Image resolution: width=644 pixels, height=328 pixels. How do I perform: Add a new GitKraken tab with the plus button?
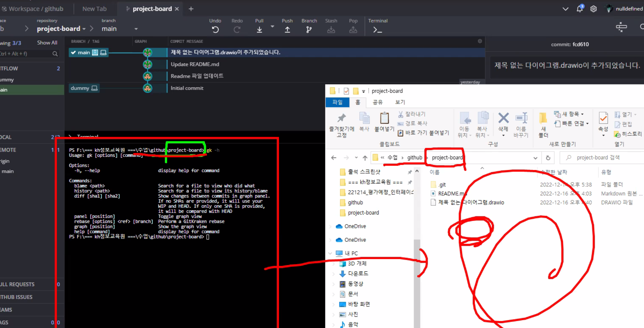tap(191, 9)
